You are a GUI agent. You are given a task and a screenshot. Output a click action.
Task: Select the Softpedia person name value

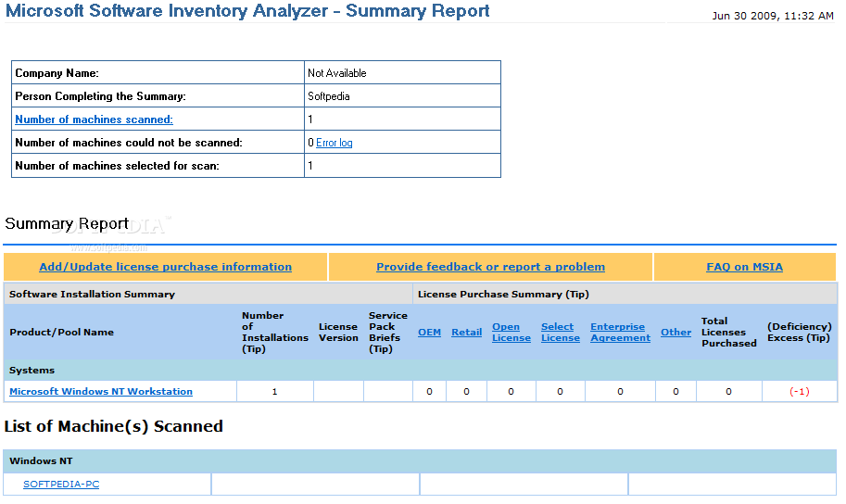coord(329,96)
